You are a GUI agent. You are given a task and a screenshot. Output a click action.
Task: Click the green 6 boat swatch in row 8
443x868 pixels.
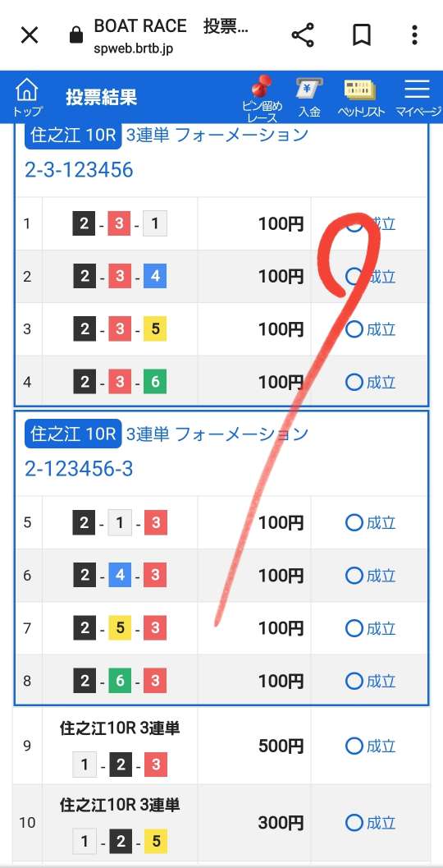tap(120, 681)
